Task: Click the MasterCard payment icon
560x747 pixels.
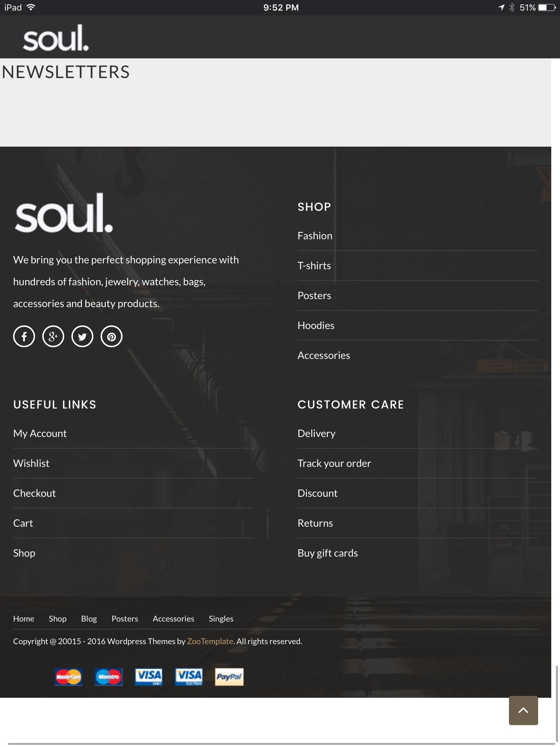Action: [x=69, y=677]
